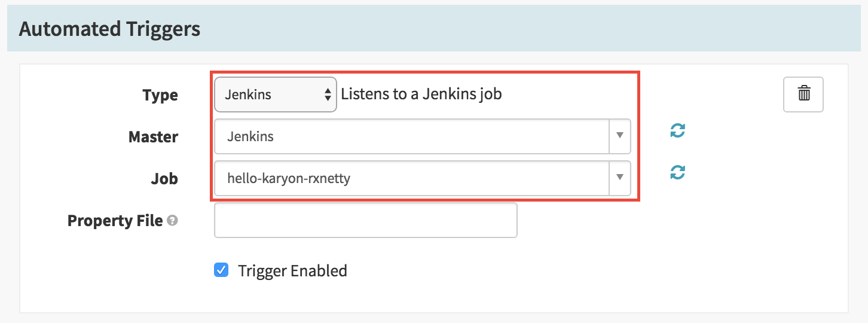Expand the Job dropdown arrow
This screenshot has height=323, width=868.
click(x=620, y=178)
